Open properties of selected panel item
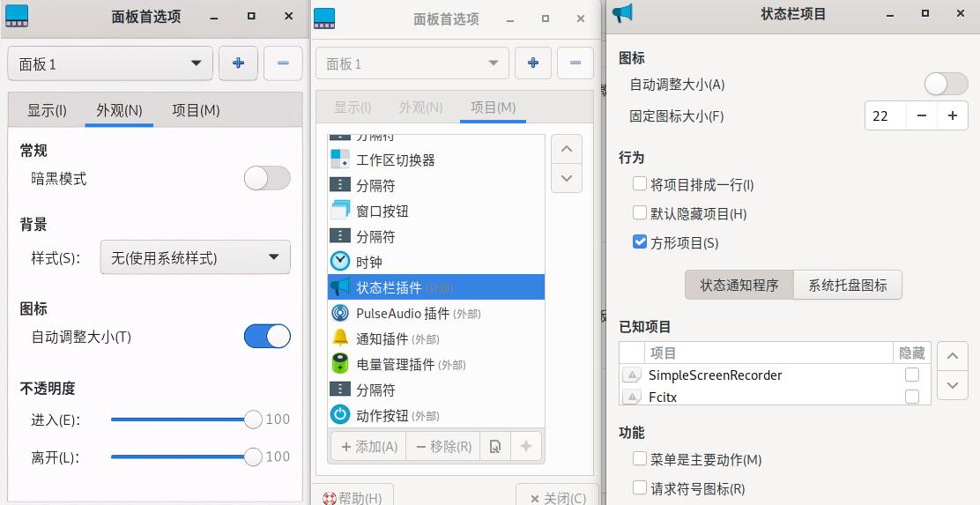This screenshot has height=505, width=980. (x=495, y=446)
